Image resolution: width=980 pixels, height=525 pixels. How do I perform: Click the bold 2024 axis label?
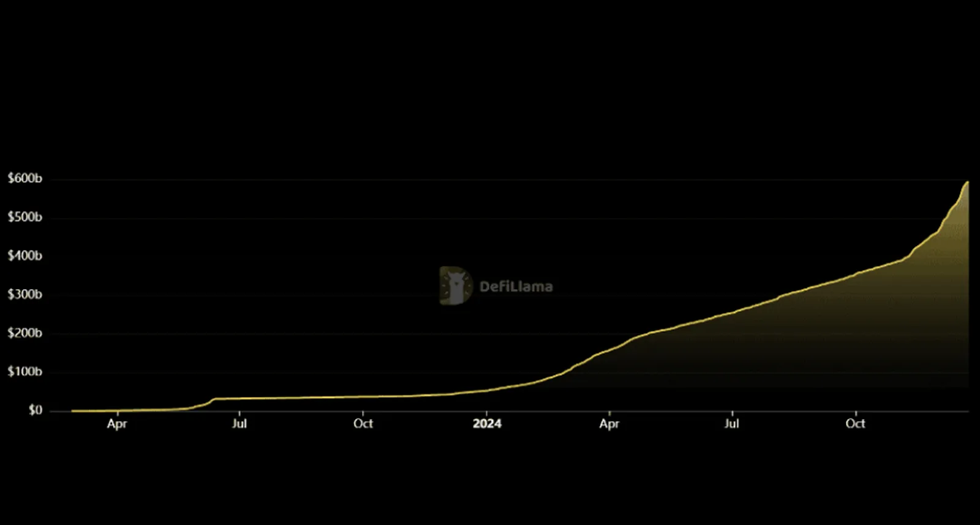click(487, 423)
